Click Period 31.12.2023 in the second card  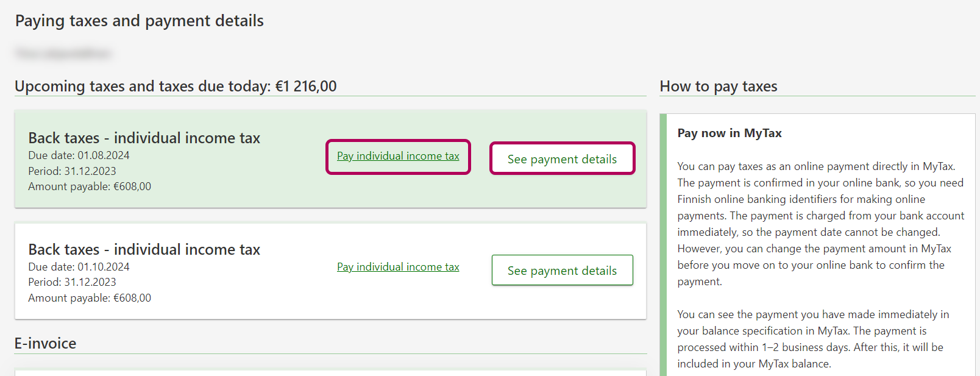click(x=72, y=282)
